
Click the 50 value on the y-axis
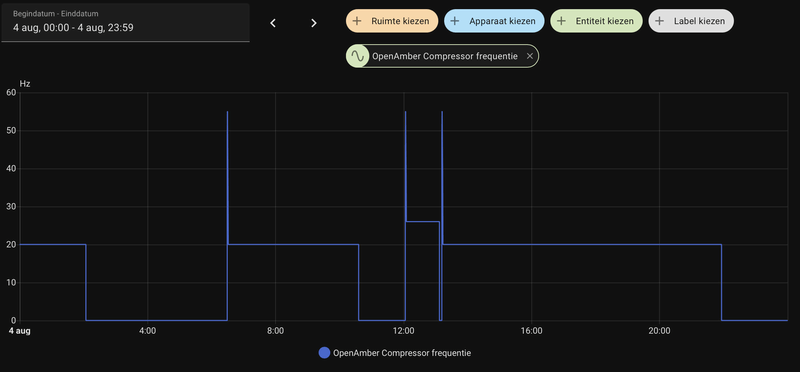(x=11, y=131)
